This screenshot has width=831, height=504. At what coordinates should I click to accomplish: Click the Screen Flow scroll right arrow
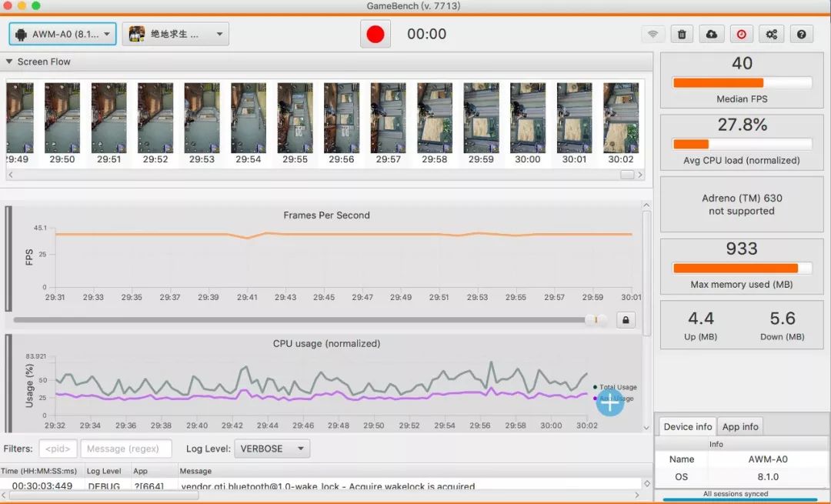point(640,175)
